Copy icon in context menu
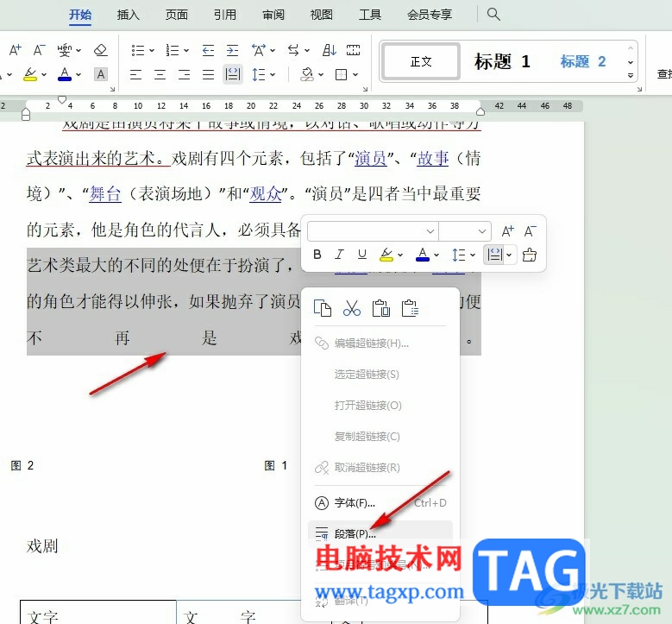Viewport: 672px width, 624px height. [323, 308]
